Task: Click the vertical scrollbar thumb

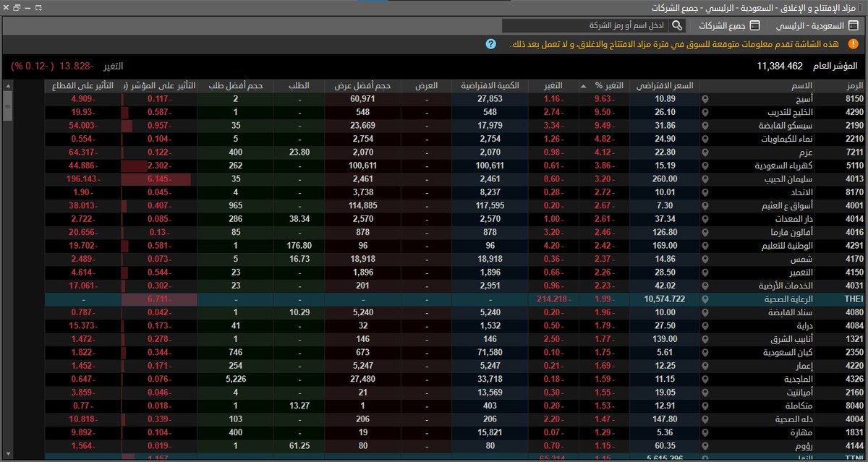Action: coord(7,107)
